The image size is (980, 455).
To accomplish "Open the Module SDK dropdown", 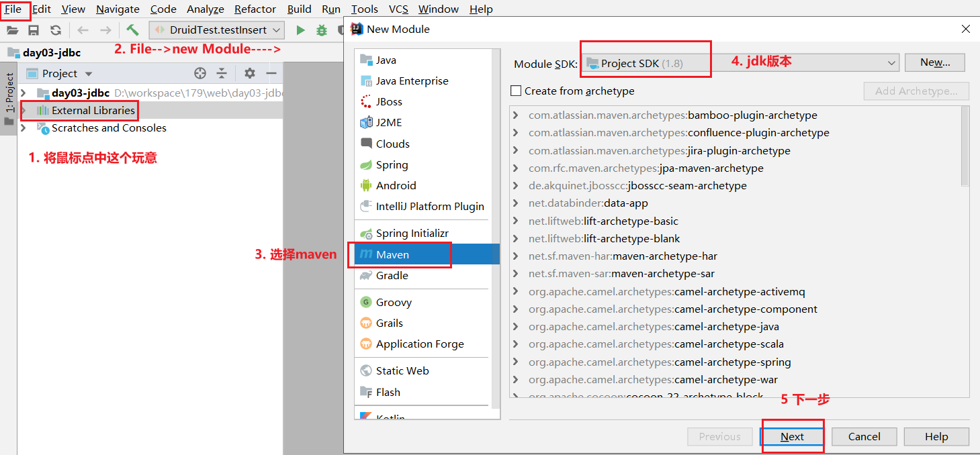I will point(739,63).
